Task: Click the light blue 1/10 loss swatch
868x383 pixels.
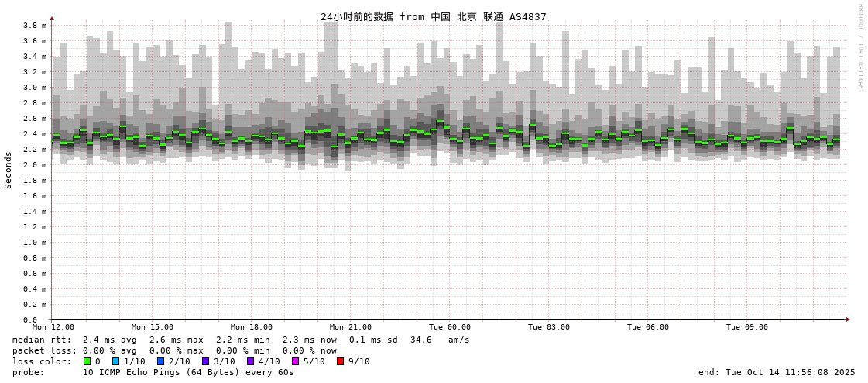Action: point(115,361)
